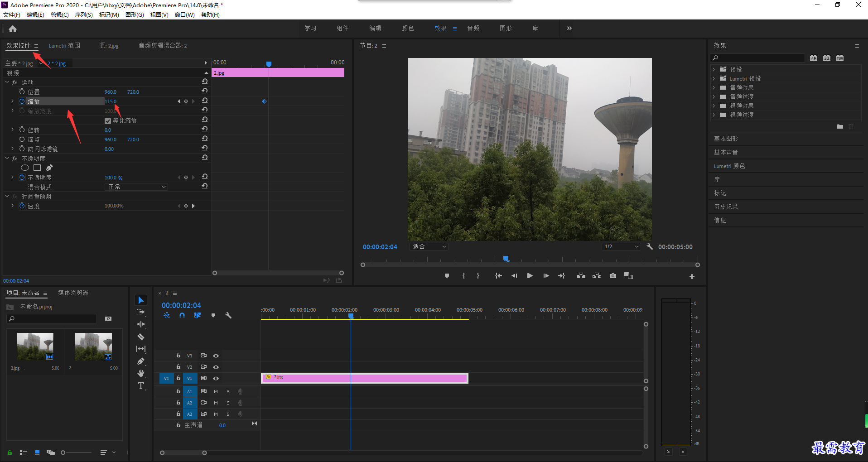Select the Track Select Forward tool
Viewport: 868px width, 462px height.
(141, 312)
